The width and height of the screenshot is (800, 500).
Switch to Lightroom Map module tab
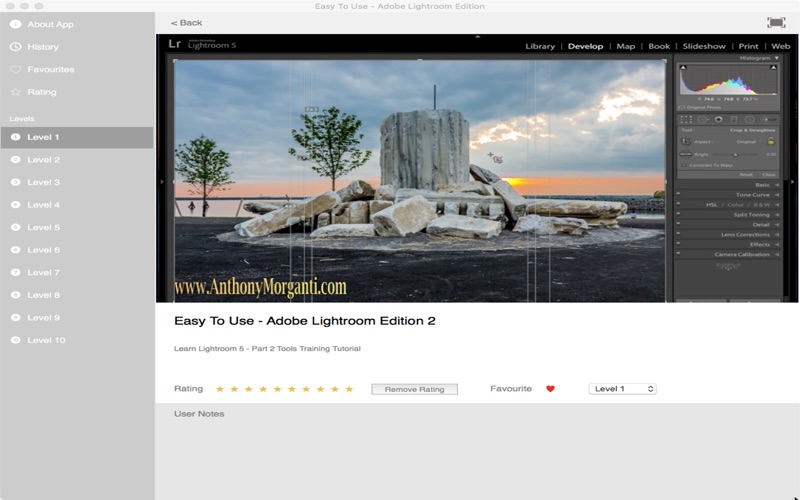(x=626, y=46)
